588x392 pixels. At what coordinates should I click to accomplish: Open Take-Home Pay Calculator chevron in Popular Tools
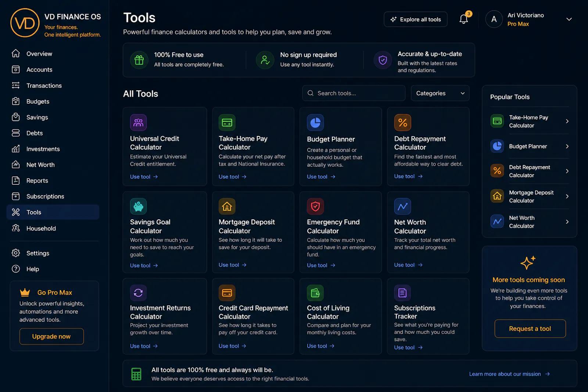click(x=567, y=121)
